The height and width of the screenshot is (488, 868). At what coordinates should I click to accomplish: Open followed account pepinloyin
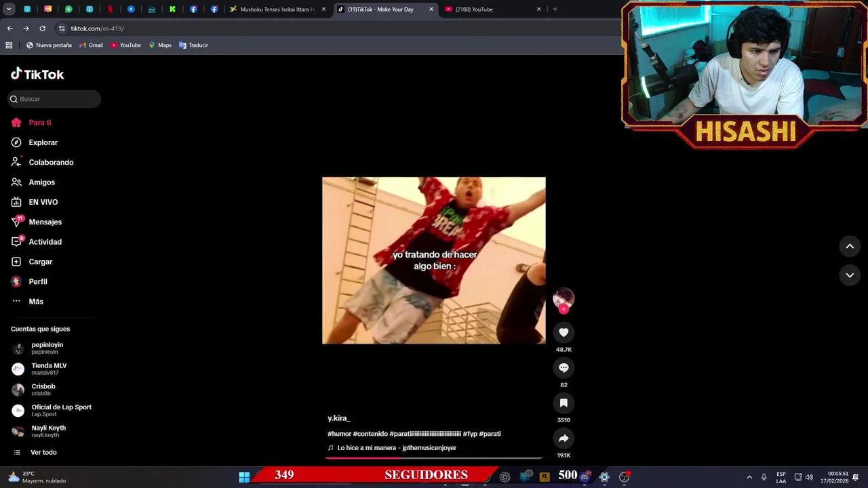[38, 348]
